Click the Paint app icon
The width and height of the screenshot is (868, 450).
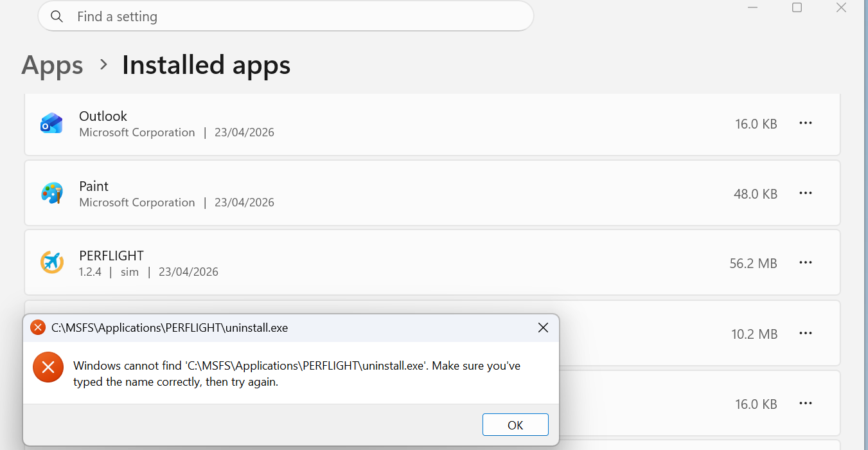pyautogui.click(x=51, y=193)
